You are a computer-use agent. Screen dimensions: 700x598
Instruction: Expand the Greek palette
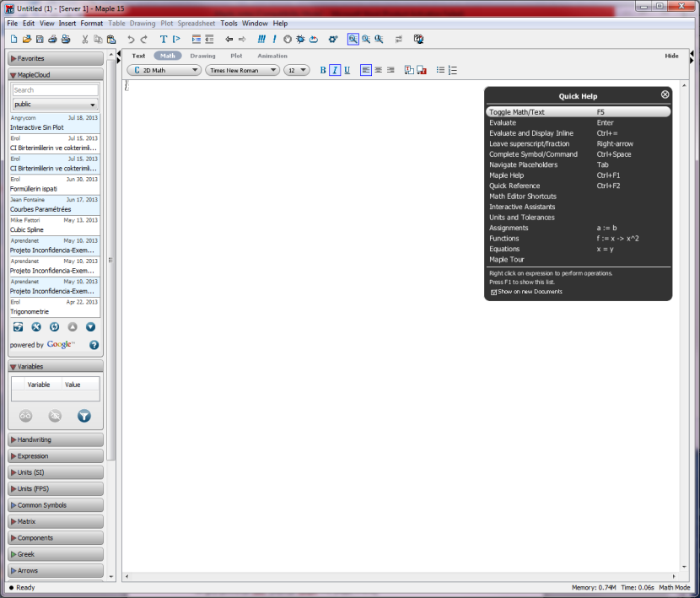coord(56,554)
